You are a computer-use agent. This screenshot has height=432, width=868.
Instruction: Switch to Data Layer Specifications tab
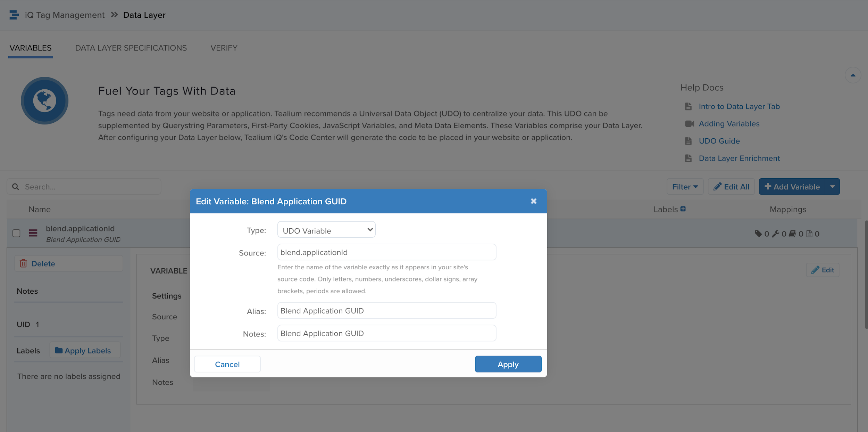pyautogui.click(x=131, y=48)
